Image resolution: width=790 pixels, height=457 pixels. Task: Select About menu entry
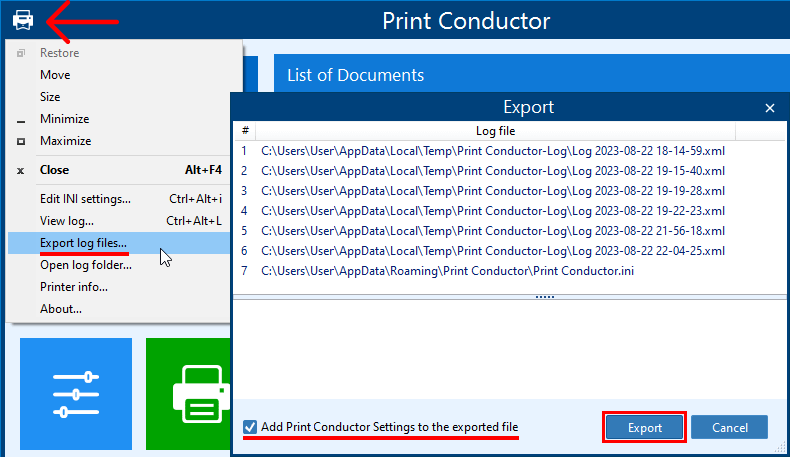[x=61, y=309]
